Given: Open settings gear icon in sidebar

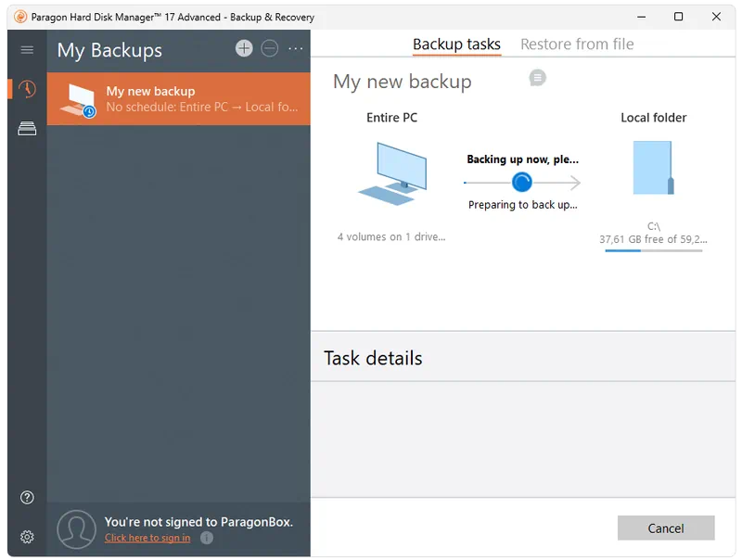Looking at the screenshot, I should coord(27,537).
